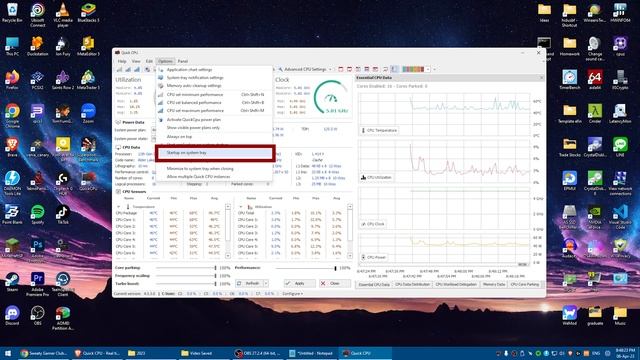Launch BlueStacks 5 desktop shortcut
Viewport: 640px width, 360px height.
tap(88, 13)
